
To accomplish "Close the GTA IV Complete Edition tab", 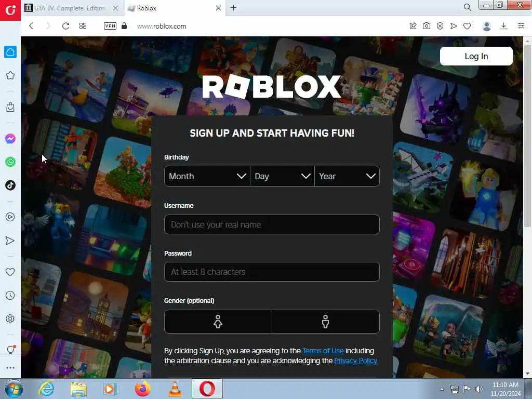I will (116, 8).
